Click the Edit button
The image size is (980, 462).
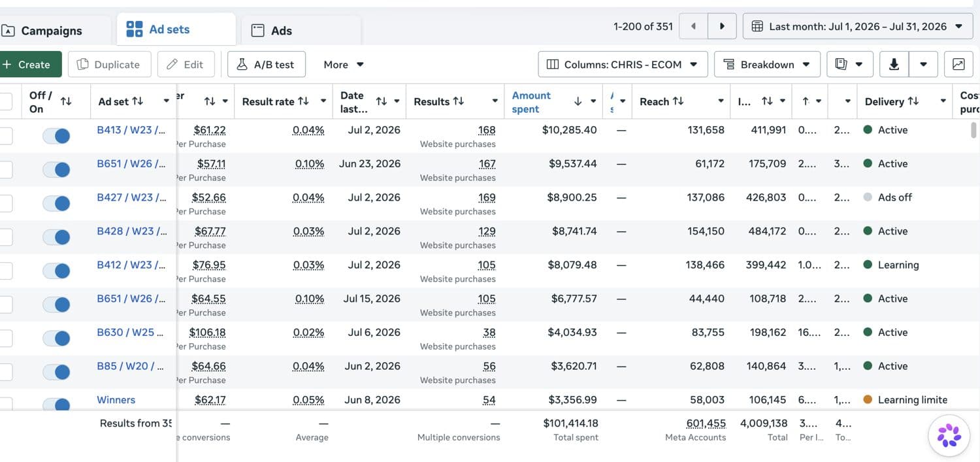(186, 64)
